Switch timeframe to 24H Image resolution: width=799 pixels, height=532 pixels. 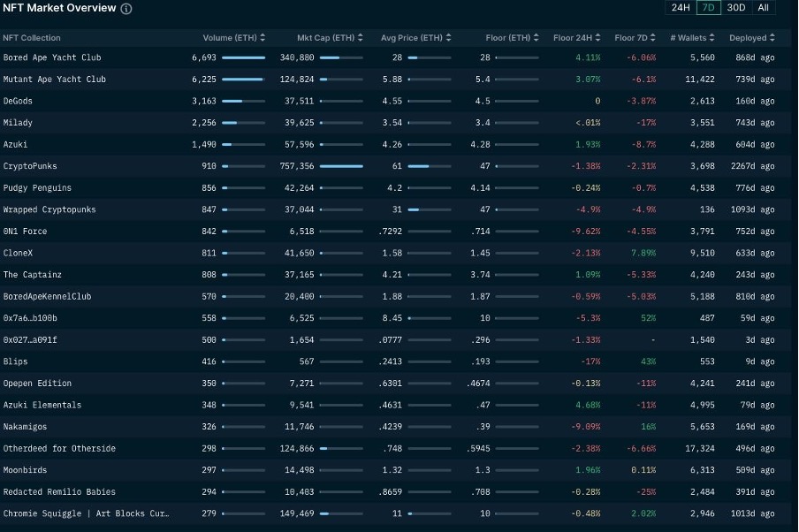(x=681, y=8)
